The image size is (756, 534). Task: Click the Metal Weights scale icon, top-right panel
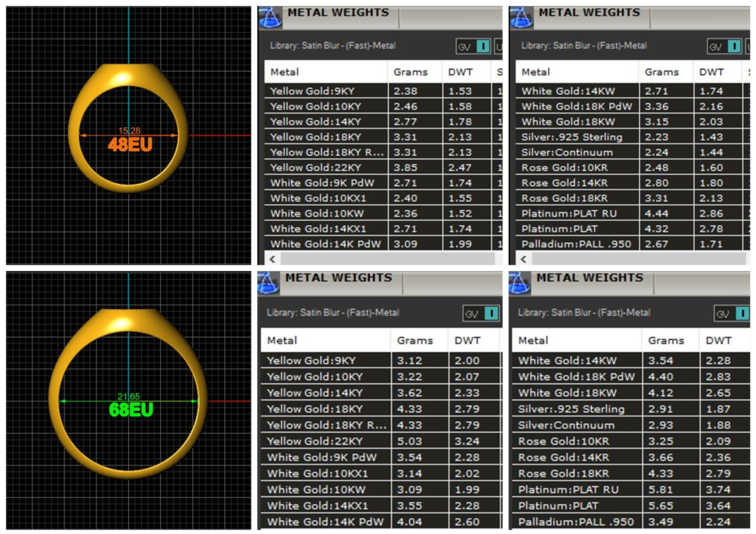pyautogui.click(x=521, y=18)
